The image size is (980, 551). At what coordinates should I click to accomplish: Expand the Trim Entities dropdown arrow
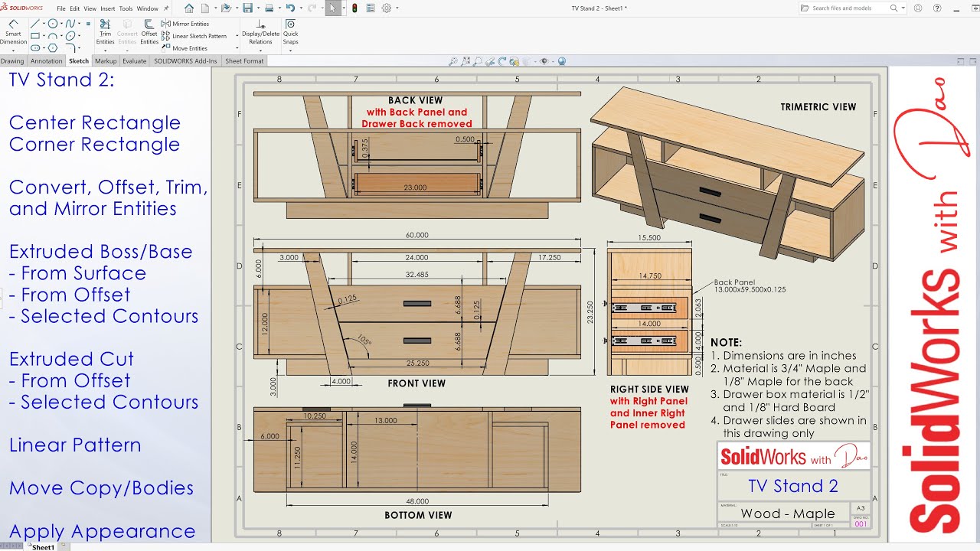105,51
